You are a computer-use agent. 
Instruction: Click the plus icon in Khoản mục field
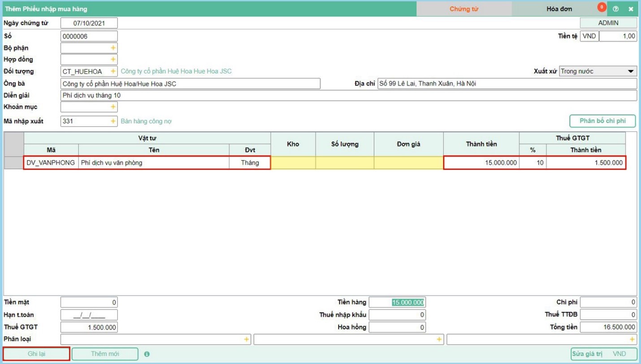coord(113,107)
